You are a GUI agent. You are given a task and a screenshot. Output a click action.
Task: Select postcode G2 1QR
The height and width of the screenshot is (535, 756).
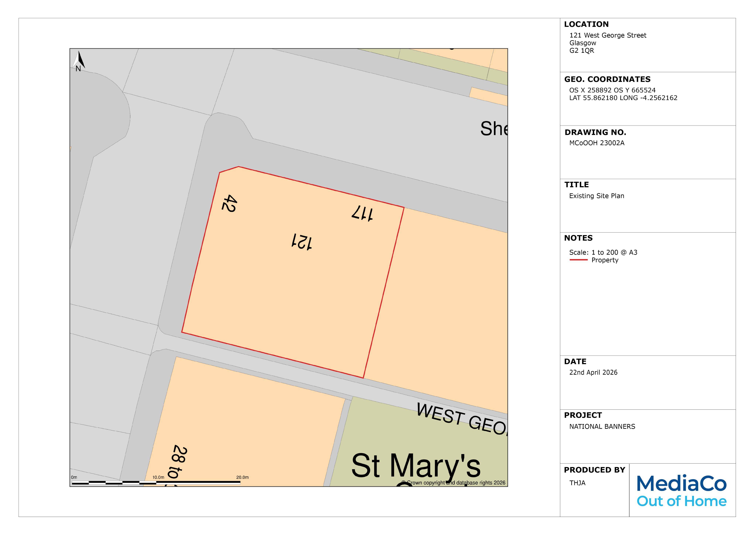[582, 51]
